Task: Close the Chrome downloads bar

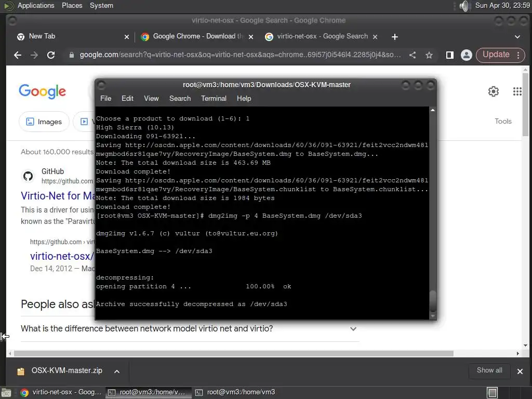Action: [520, 371]
